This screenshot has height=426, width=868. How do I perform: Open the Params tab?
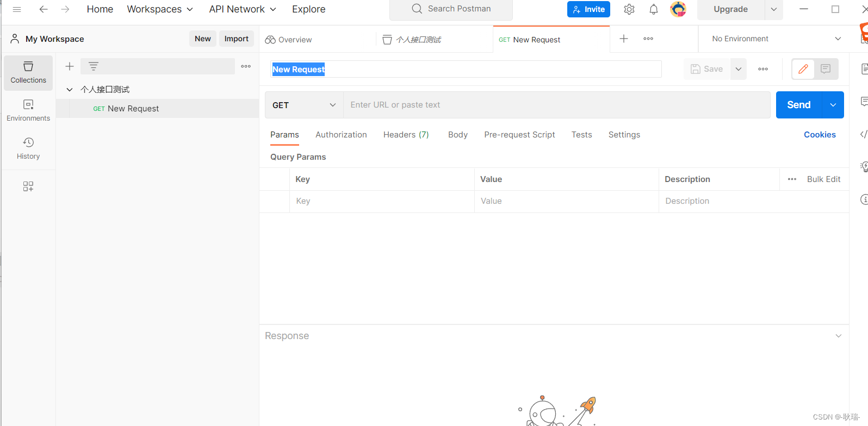click(284, 135)
